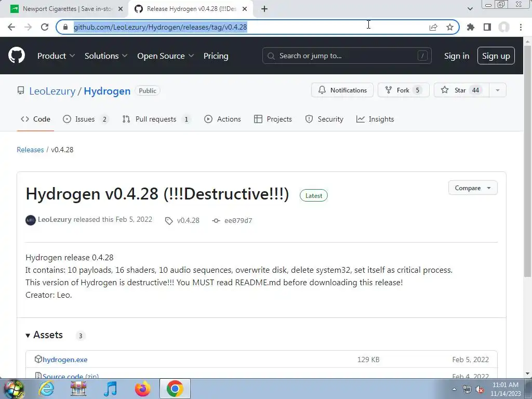Screen dimensions: 532x399
Task: Close the Release Hydrogen tab
Action: pyautogui.click(x=245, y=9)
